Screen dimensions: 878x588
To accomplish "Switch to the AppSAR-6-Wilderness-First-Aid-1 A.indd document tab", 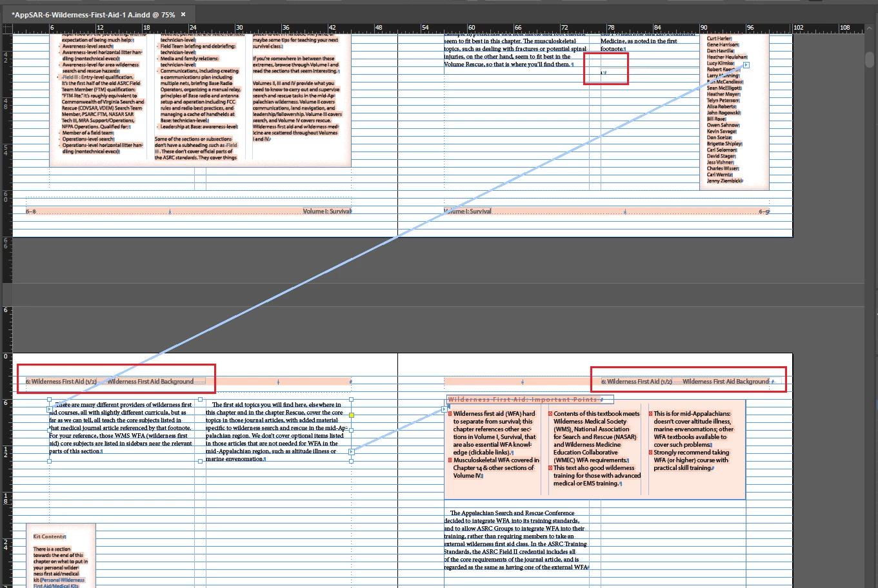I will [93, 14].
